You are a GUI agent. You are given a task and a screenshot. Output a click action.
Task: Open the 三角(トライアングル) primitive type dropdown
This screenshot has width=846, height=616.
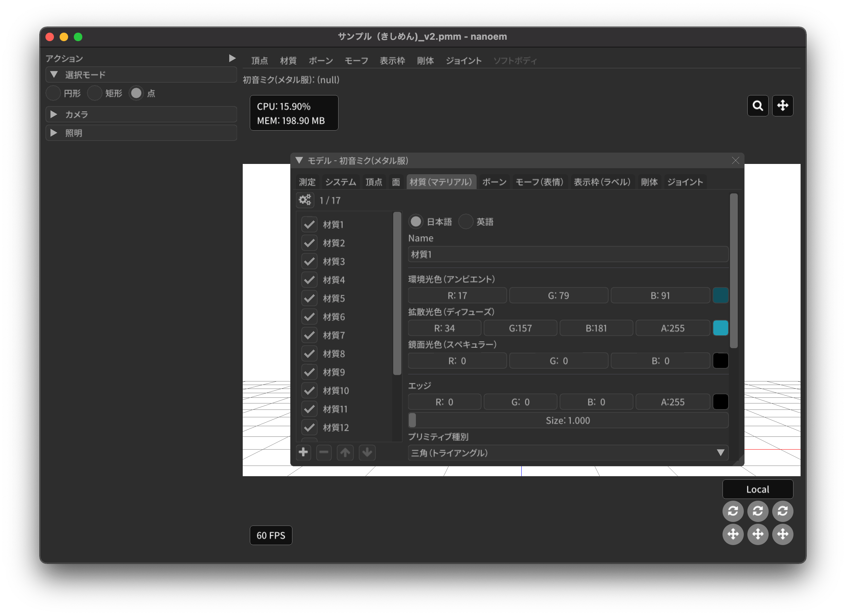(567, 453)
